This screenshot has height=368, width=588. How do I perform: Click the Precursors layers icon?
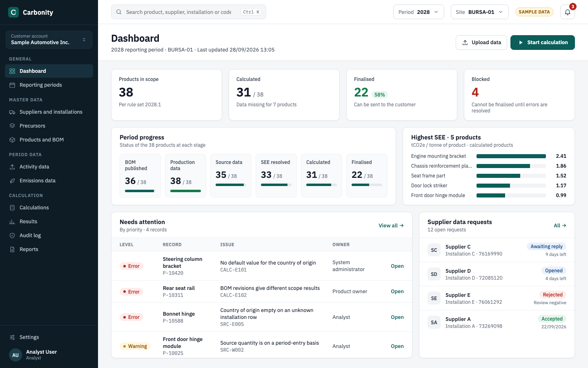[x=12, y=126]
